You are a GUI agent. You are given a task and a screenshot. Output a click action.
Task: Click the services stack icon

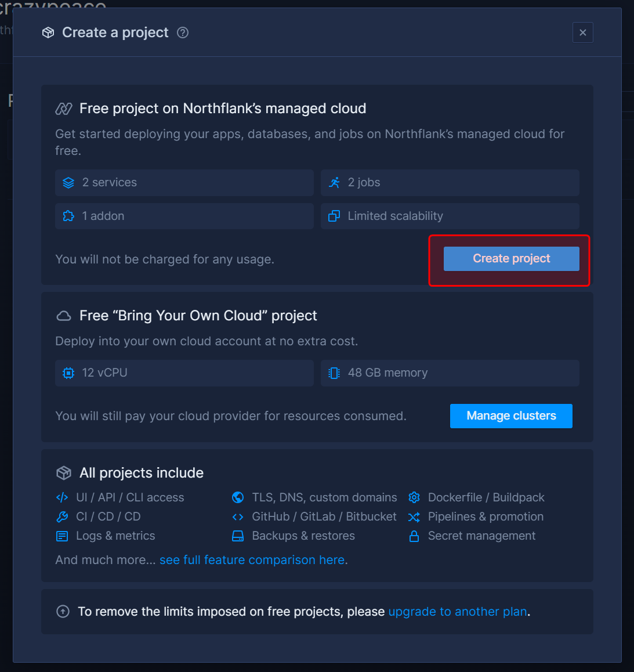click(68, 183)
